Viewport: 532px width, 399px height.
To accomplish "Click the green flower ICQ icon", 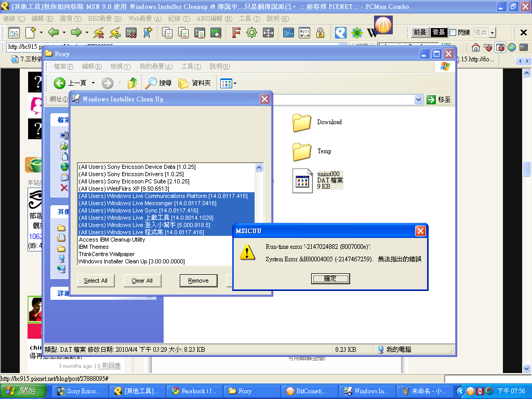I will click(356, 33).
